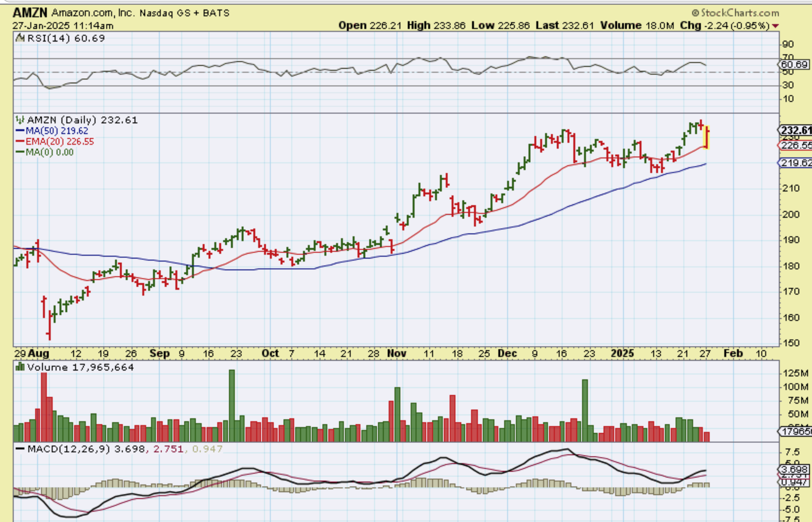The height and width of the screenshot is (522, 812).
Task: Click the 60.69 RSI value axis tag
Action: click(x=794, y=64)
